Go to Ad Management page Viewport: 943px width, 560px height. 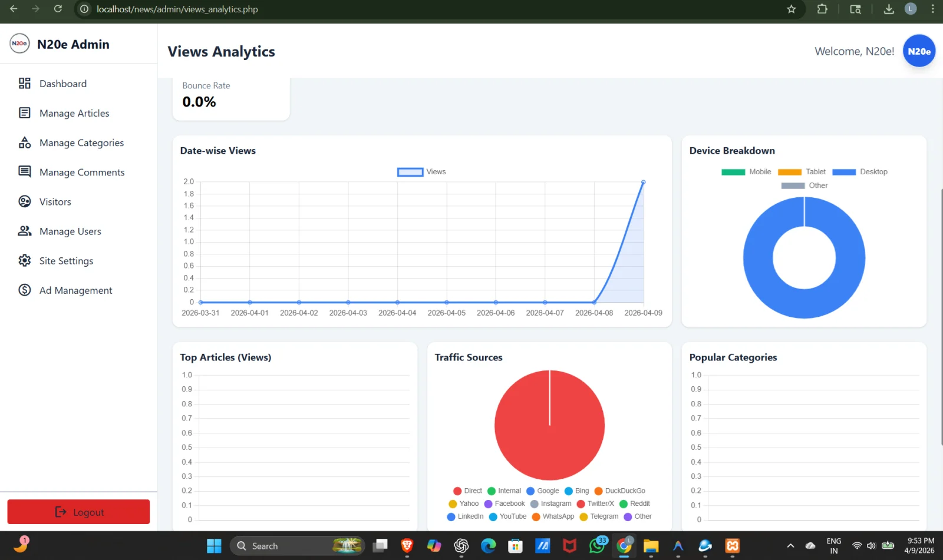75,290
